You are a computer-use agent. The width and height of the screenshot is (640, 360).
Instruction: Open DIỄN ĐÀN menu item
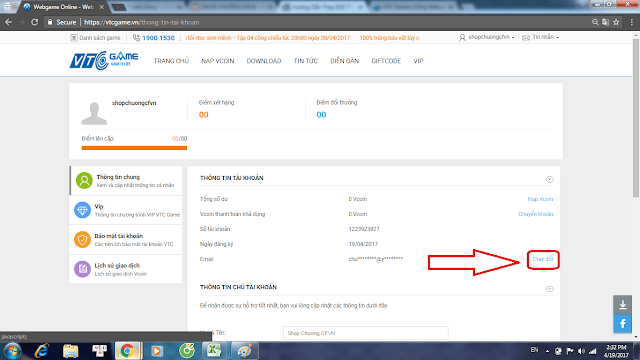click(344, 61)
